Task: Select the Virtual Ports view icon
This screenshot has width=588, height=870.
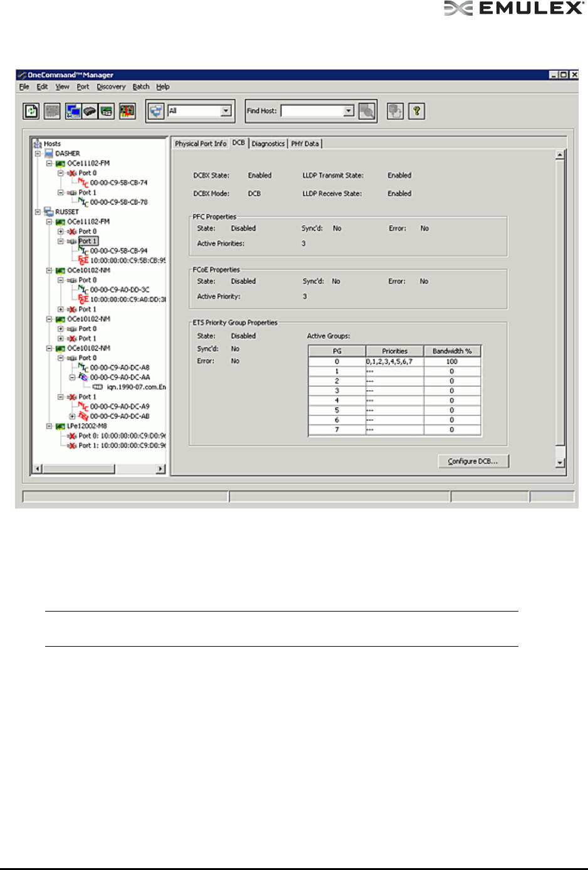Action: click(107, 111)
